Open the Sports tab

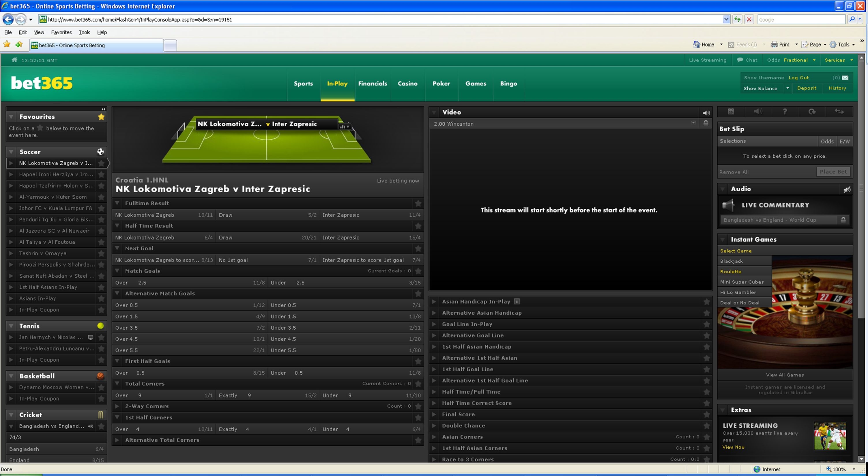click(x=303, y=84)
